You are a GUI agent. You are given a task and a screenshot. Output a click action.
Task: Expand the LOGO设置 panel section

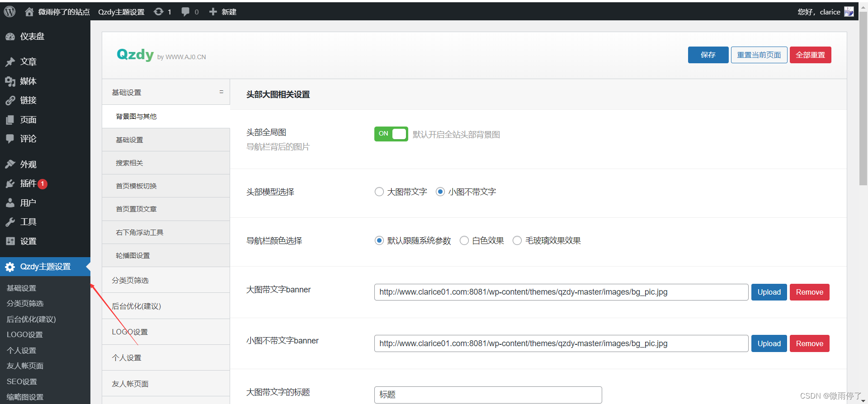166,332
